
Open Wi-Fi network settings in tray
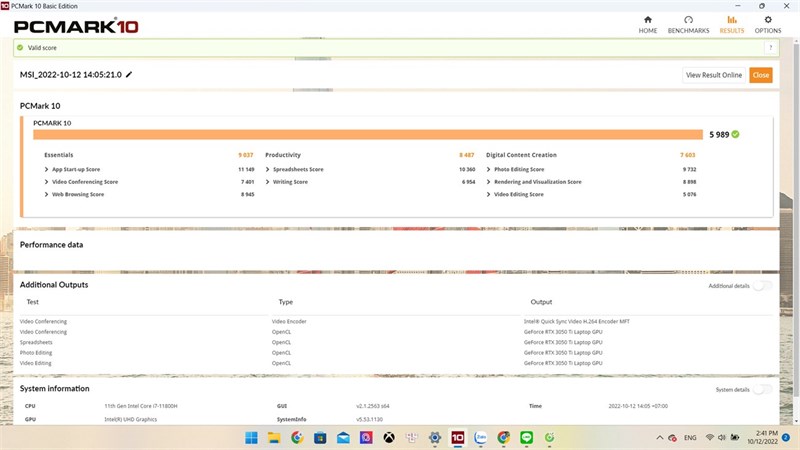(709, 437)
